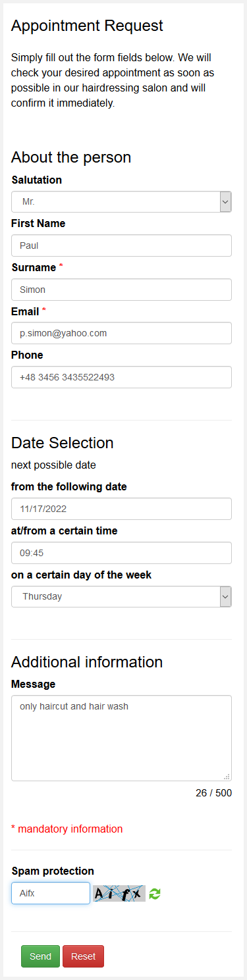Image resolution: width=247 pixels, height=980 pixels.
Task: Click into the Surname field with Simon
Action: click(121, 290)
